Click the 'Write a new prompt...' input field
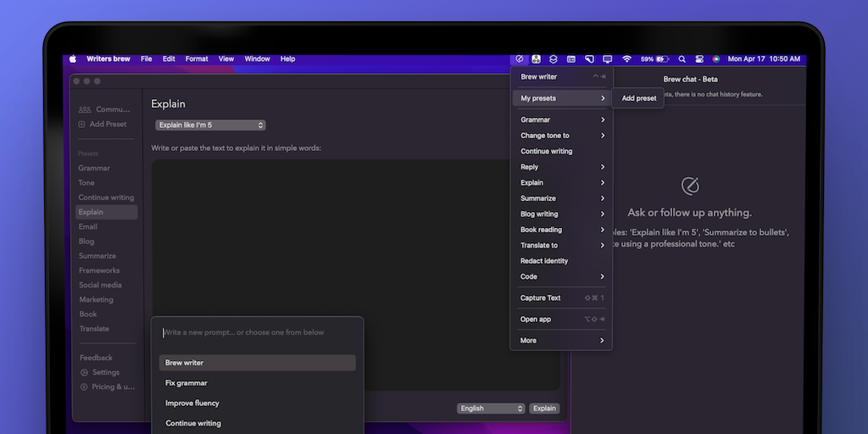This screenshot has height=434, width=868. (258, 332)
